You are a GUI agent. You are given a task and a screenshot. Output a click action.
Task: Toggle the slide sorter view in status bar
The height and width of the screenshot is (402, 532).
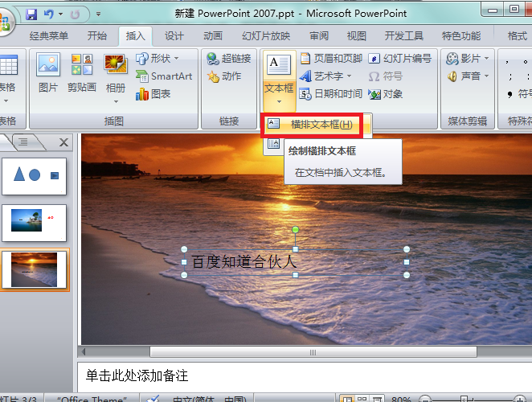tap(362, 400)
